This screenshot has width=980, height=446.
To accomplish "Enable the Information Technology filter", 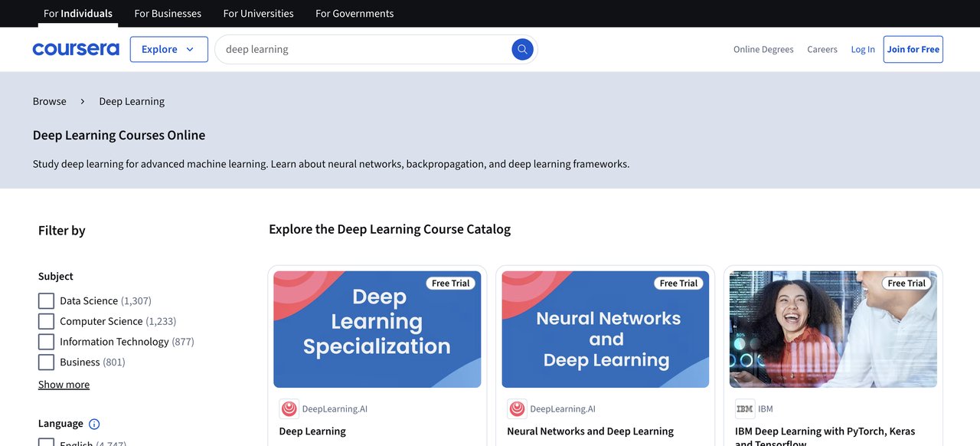I will click(x=46, y=342).
